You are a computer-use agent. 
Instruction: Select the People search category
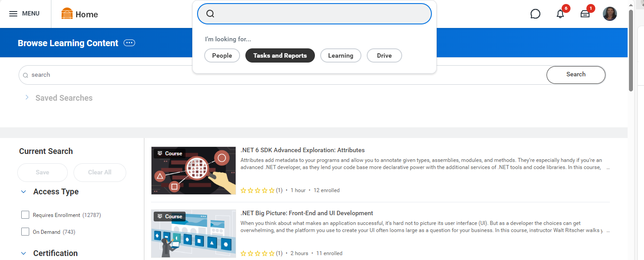(222, 55)
